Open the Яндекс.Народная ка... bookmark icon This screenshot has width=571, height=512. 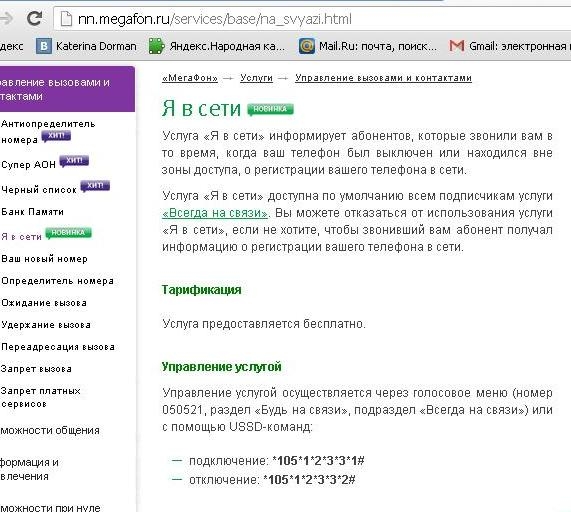157,46
